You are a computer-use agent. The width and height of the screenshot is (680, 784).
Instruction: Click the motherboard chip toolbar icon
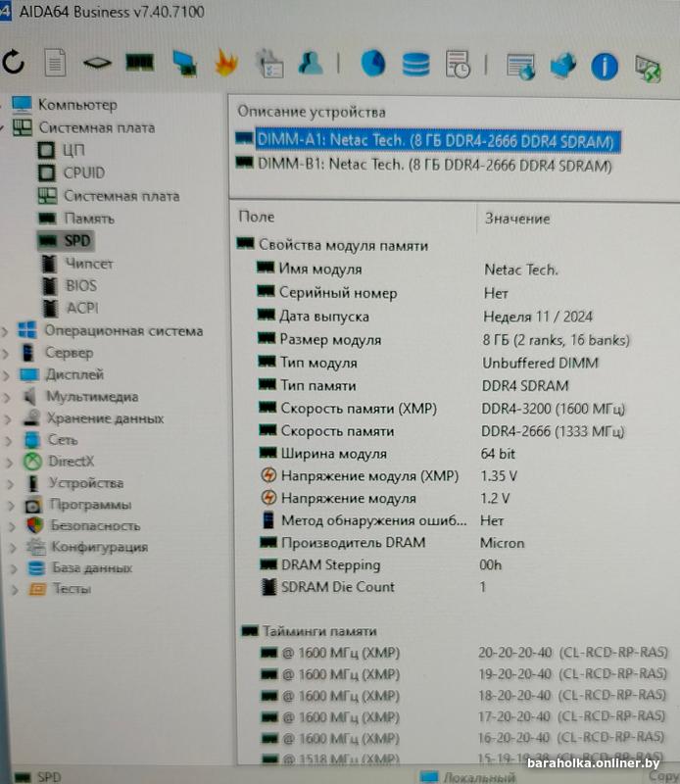pos(97,63)
